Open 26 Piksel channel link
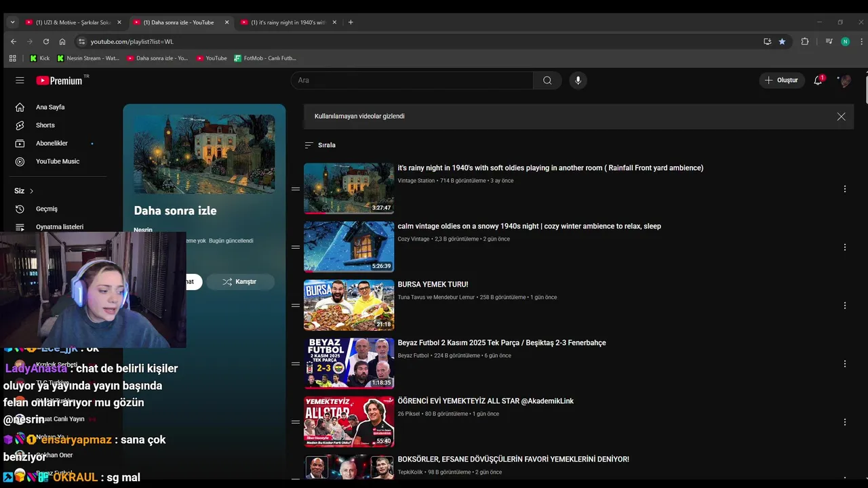Viewport: 868px width, 488px height. point(408,414)
